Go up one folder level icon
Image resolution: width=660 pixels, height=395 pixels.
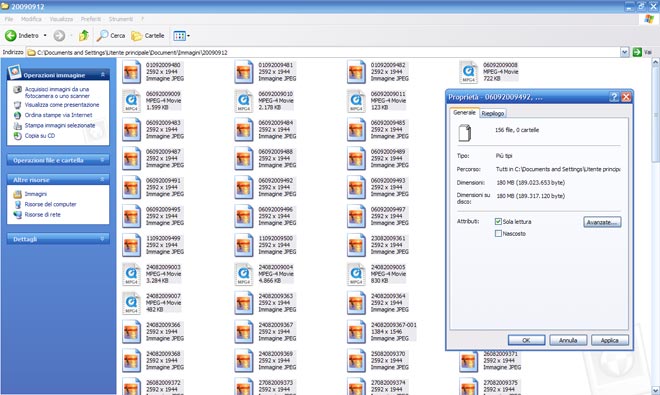point(84,36)
